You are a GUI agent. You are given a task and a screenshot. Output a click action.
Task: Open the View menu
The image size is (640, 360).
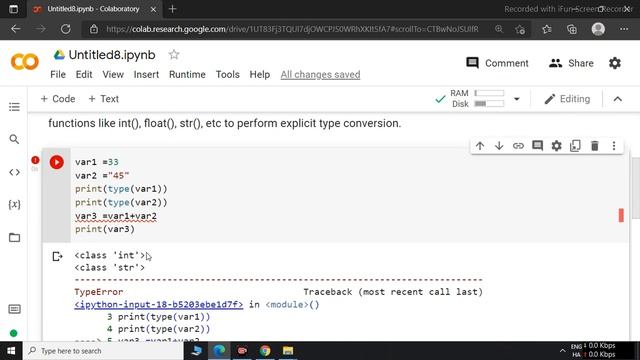[113, 75]
